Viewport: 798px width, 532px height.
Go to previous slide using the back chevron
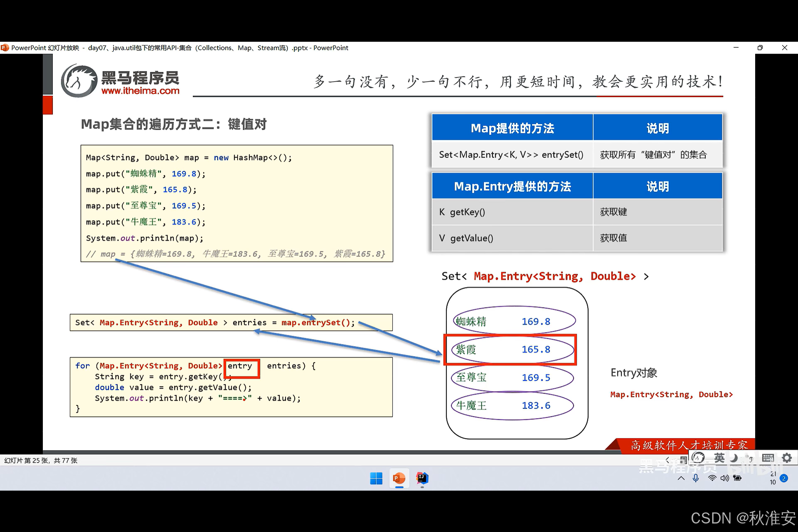point(667,460)
